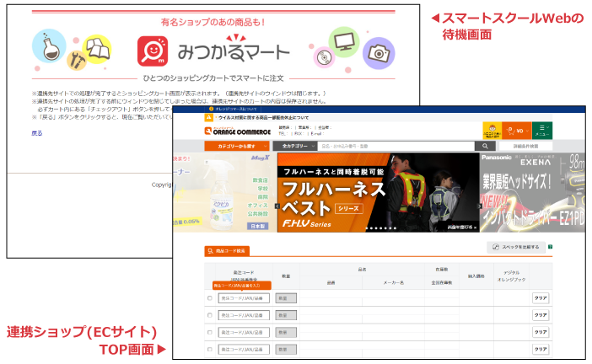The width and height of the screenshot is (592, 364).
Task: Open the フルハーネスベスト F.H.V Series banner
Action: coord(379,192)
